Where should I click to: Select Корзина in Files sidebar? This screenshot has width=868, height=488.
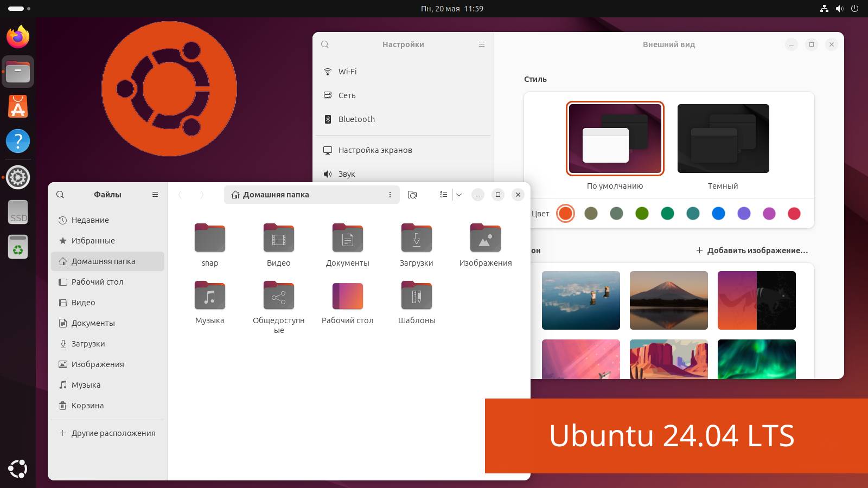point(107,406)
